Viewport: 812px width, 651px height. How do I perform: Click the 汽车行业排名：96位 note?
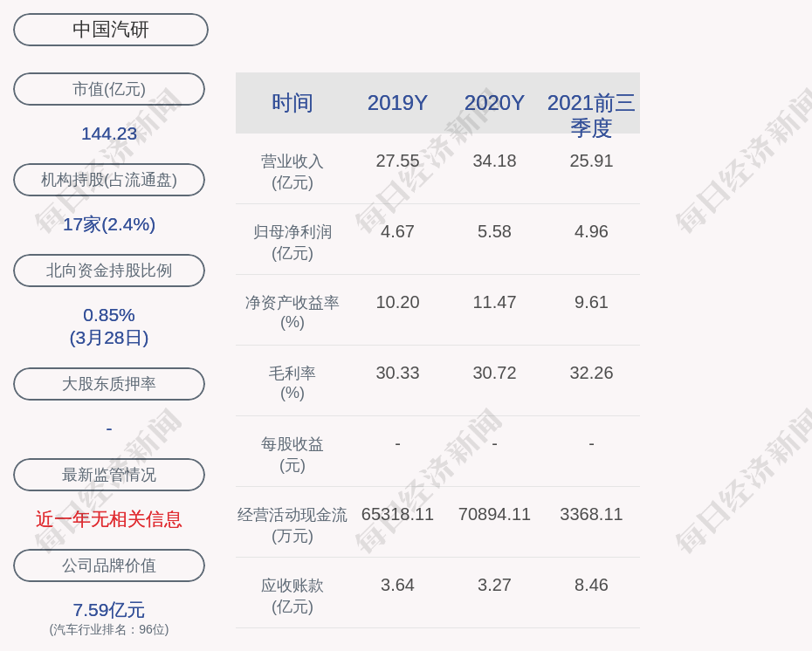click(x=109, y=629)
